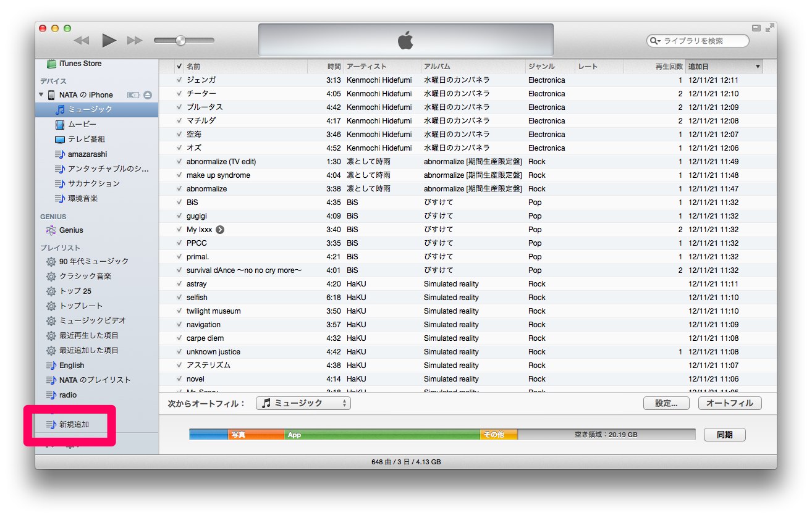Open the English playlist icon

51,366
